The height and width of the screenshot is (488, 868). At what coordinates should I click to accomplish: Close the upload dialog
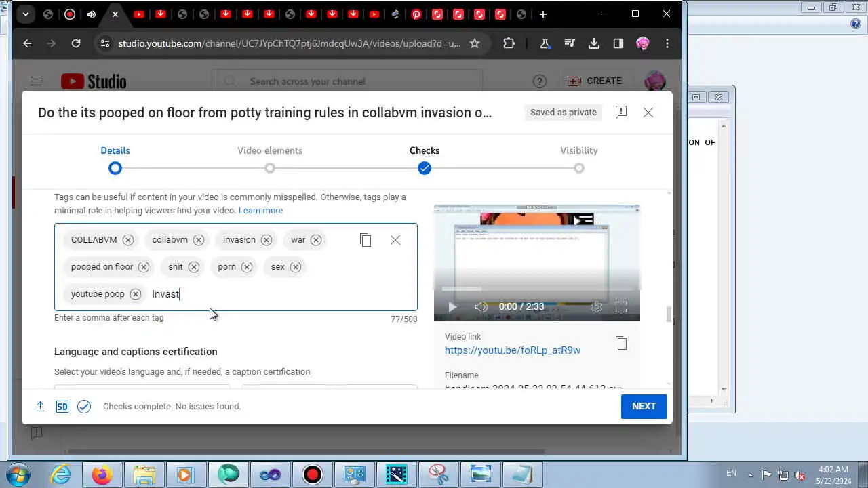(648, 113)
